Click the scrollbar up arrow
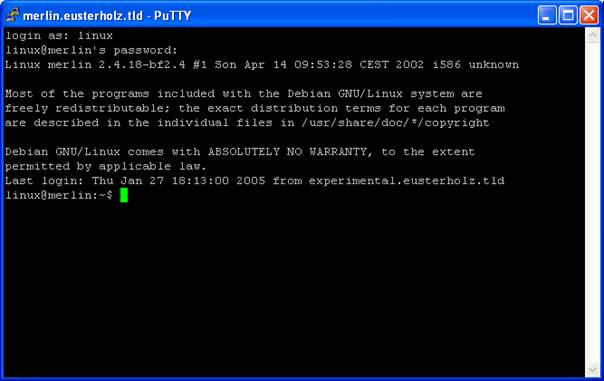The image size is (604, 381). click(x=592, y=36)
